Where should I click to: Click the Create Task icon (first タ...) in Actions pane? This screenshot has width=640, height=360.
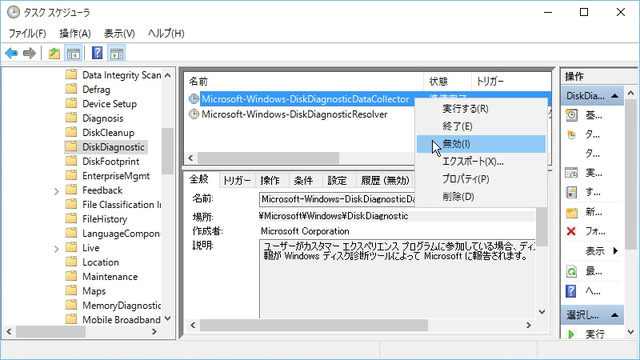(571, 135)
